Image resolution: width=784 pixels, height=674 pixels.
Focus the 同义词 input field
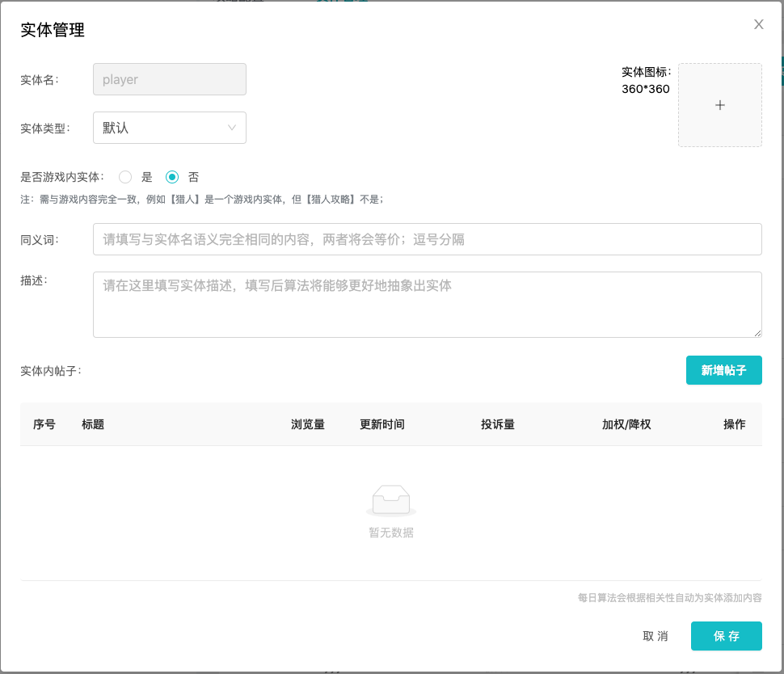[427, 239]
